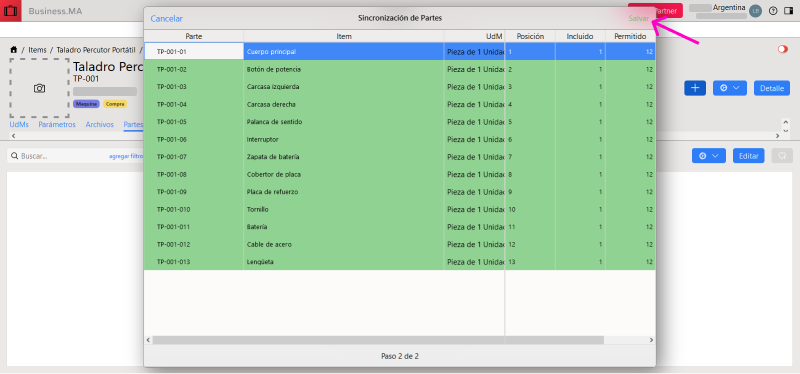The image size is (800, 374).
Task: Click the Business.MA app title
Action: (x=55, y=11)
